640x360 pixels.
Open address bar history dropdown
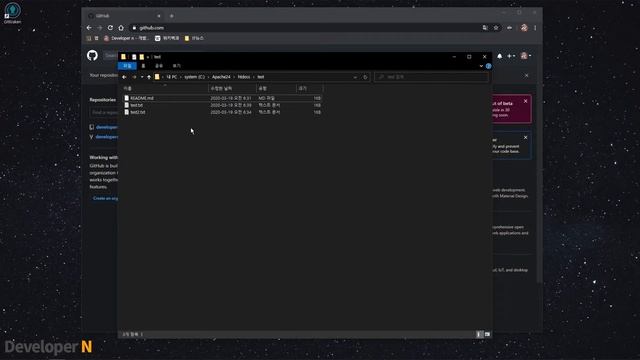355,77
